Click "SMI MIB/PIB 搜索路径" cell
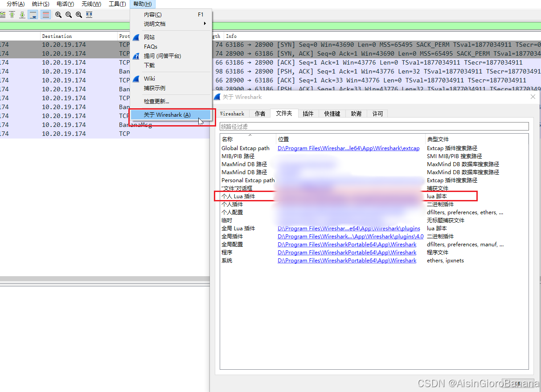 [x=455, y=156]
